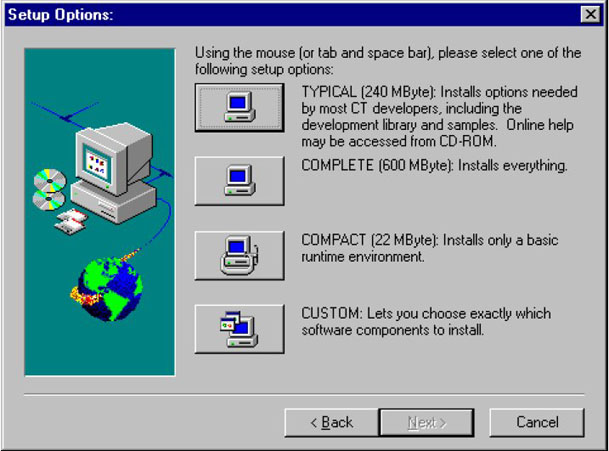609x451 pixels.
Task: Choose the TYPICAL setup computer icon button
Action: click(239, 108)
